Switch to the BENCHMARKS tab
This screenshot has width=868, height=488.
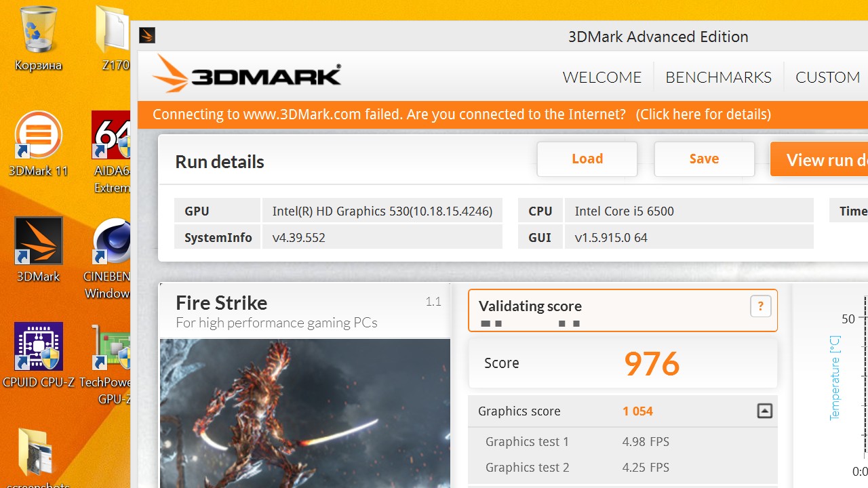(718, 77)
